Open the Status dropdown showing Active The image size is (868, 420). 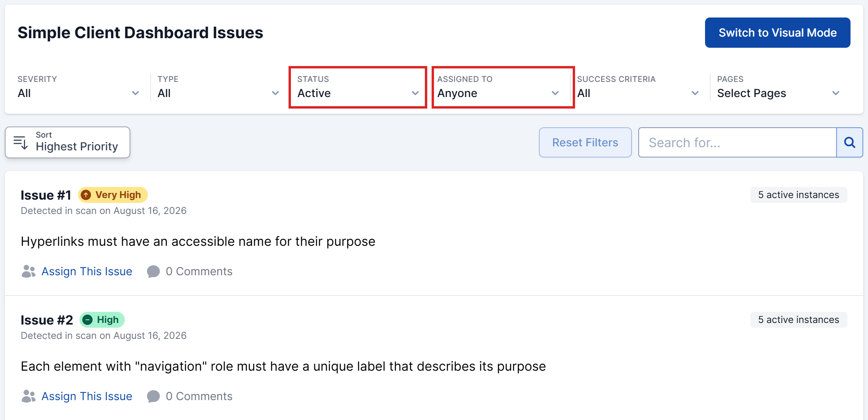click(x=358, y=87)
